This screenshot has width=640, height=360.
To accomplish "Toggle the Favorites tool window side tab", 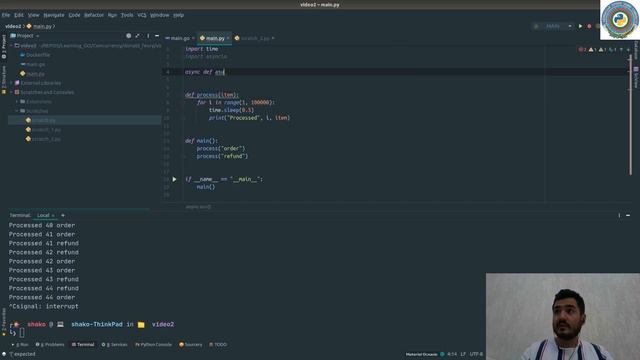I will click(x=4, y=322).
